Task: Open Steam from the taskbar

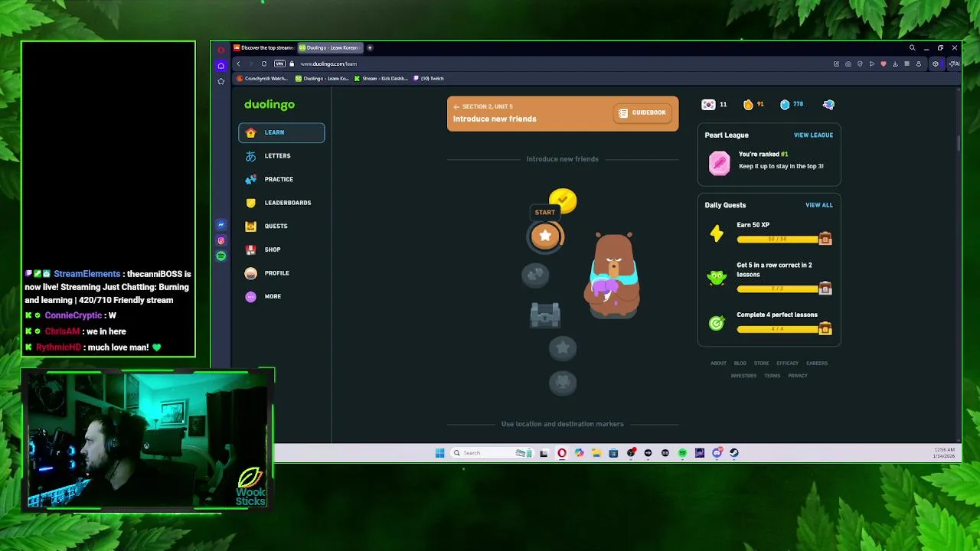Action: click(x=733, y=453)
